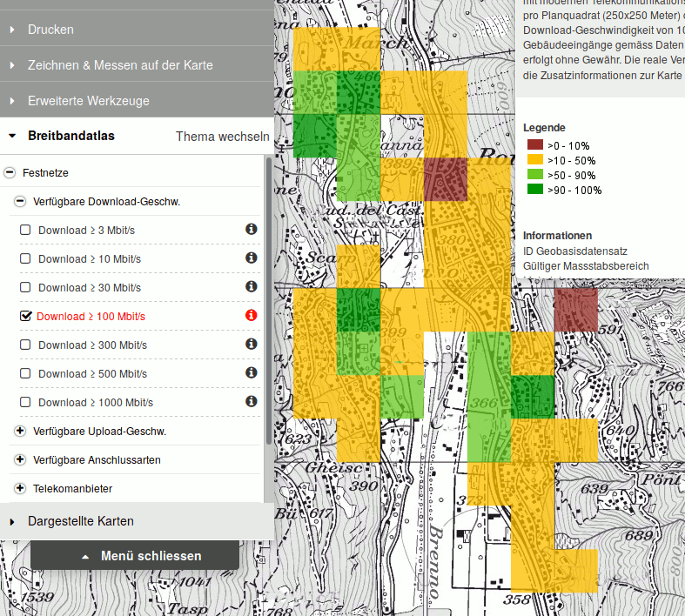Image resolution: width=685 pixels, height=616 pixels.
Task: Expand Verfügbare Upload-Geschw. group
Action: tap(21, 431)
